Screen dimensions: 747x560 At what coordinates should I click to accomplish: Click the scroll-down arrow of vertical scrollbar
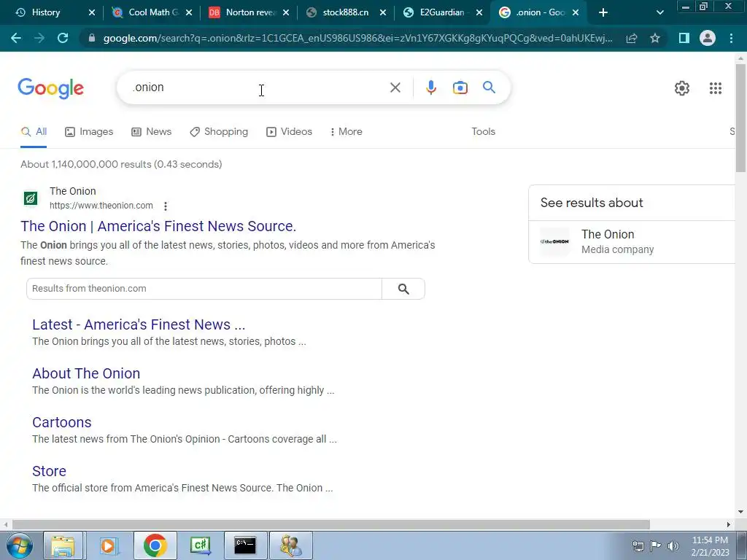coord(740,513)
